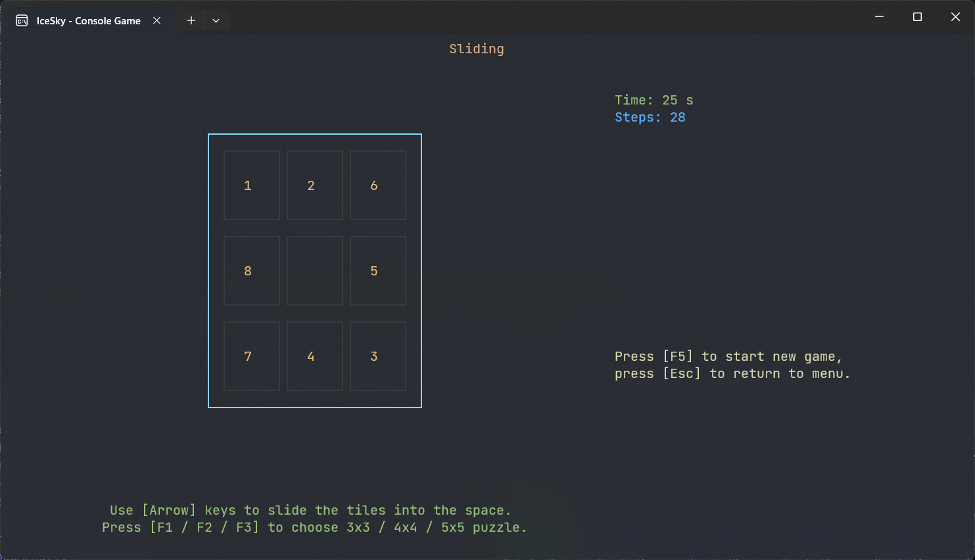Click the 'Sliding' game title text
This screenshot has height=560, width=975.
[477, 49]
